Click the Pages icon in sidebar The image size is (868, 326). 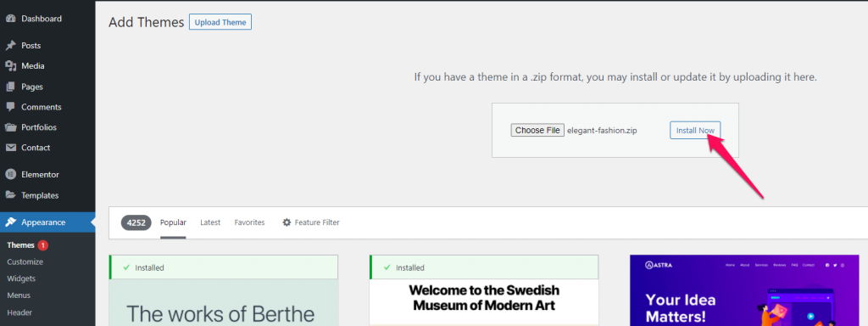pos(10,87)
